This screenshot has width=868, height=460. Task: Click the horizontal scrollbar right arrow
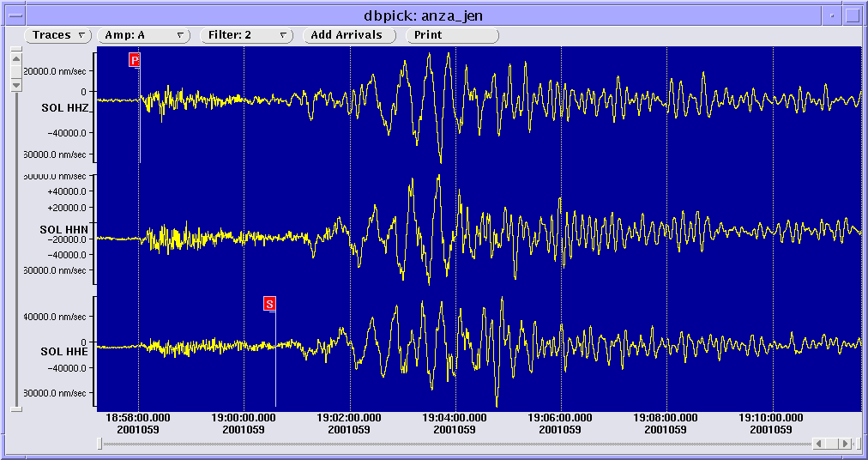[x=845, y=444]
